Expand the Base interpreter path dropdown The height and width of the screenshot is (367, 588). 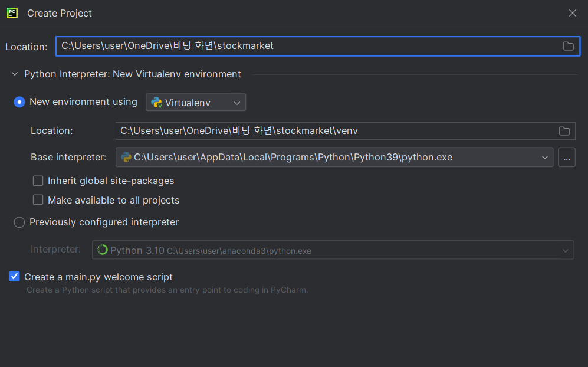click(x=334, y=157)
